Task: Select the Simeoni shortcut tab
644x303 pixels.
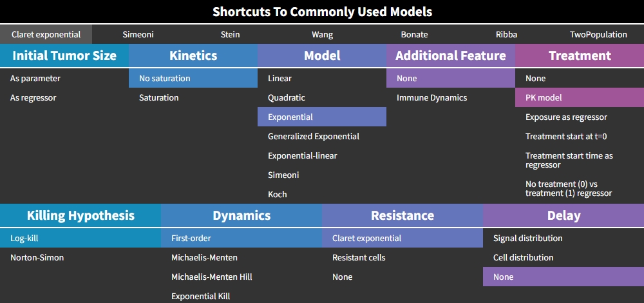Action: click(138, 34)
